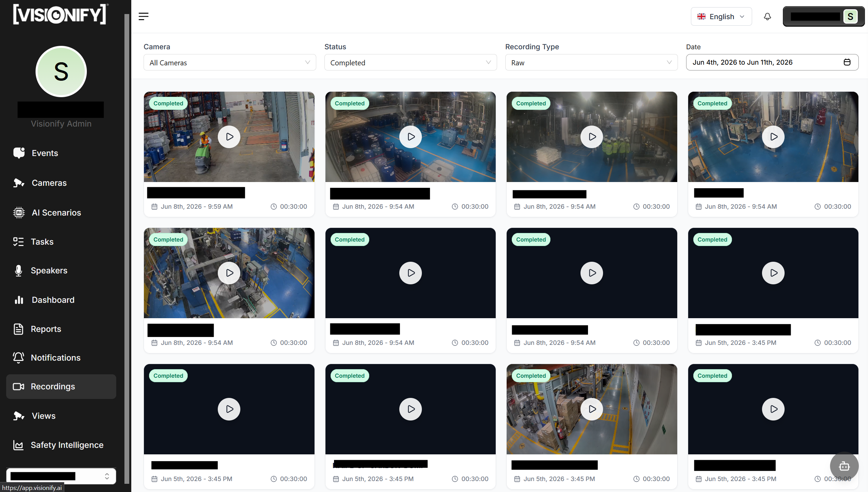Play the Jun 5th 3:45 PM recording with cardboard boxes
Viewport: 868px width, 492px height.
592,409
